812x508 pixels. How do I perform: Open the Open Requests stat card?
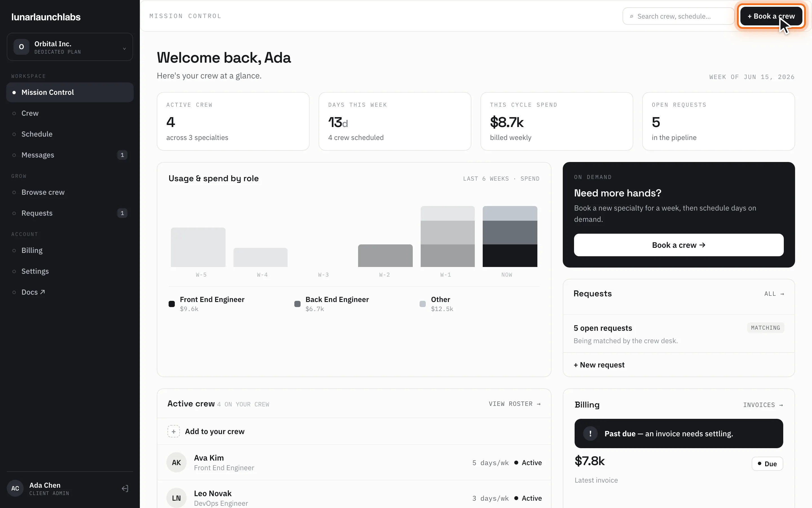click(x=718, y=121)
